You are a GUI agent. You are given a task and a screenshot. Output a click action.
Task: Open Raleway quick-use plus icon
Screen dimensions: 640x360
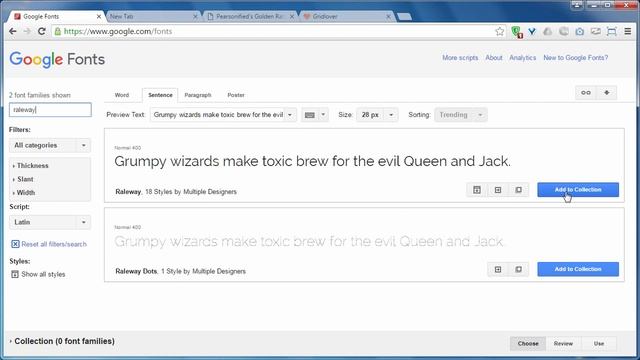498,190
